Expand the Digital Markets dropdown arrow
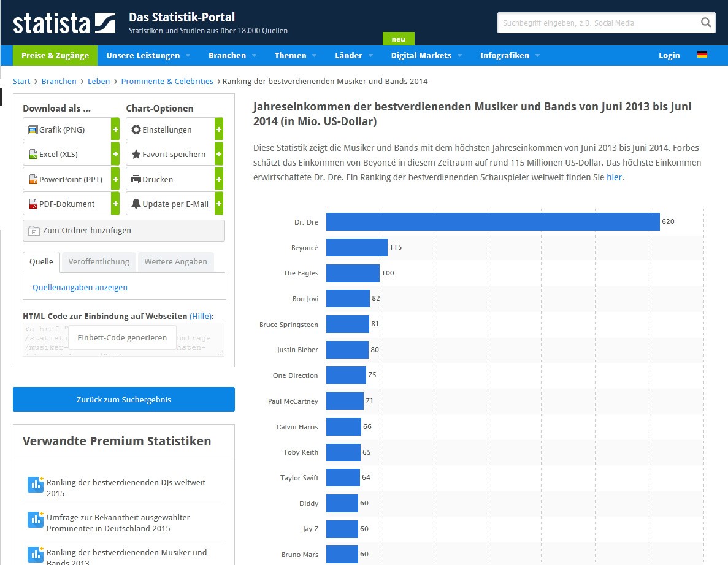Viewport: 728px width, 565px height. [x=459, y=56]
